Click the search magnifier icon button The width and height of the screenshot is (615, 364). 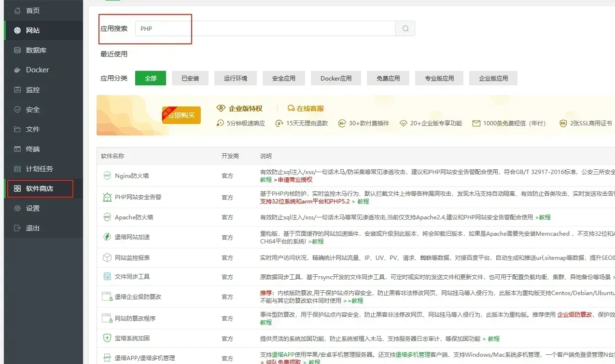[405, 28]
